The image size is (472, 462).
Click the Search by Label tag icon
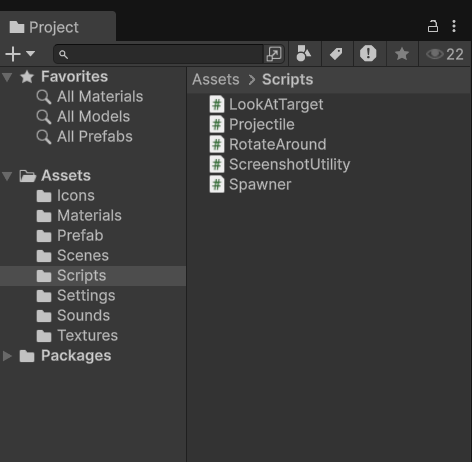336,54
